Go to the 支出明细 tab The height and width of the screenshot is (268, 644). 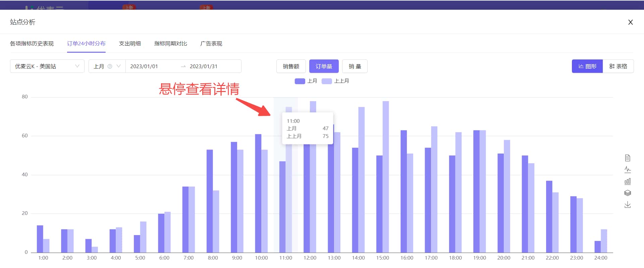(x=130, y=44)
